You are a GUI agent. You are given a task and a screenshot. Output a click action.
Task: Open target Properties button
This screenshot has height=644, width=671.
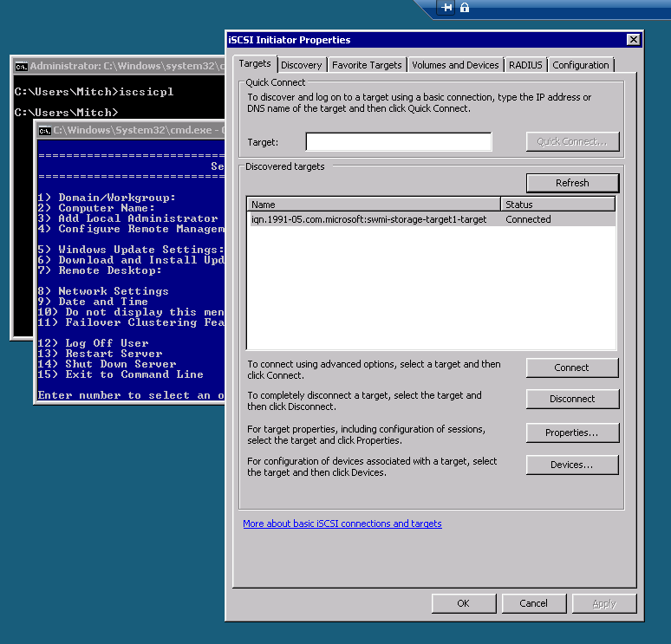click(x=572, y=433)
